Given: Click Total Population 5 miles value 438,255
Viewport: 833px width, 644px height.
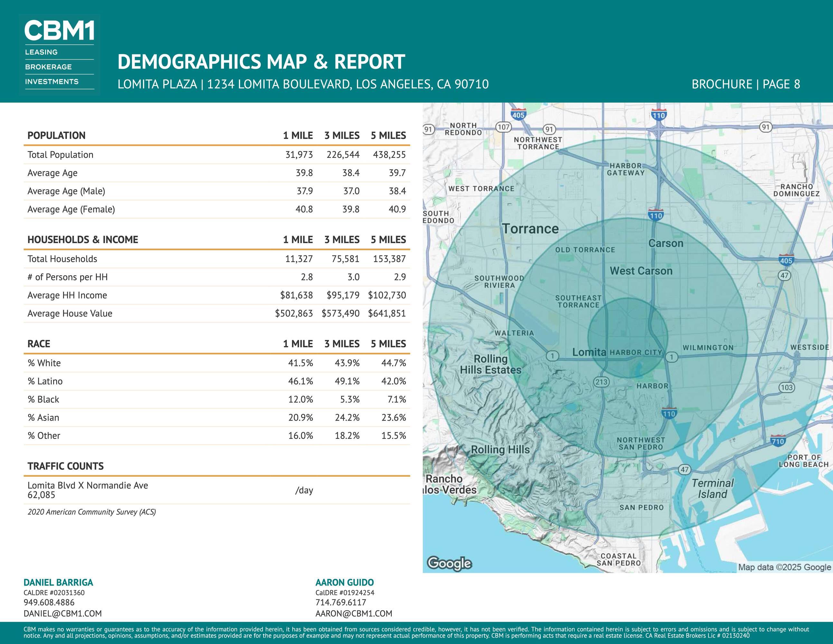Looking at the screenshot, I should (x=389, y=155).
